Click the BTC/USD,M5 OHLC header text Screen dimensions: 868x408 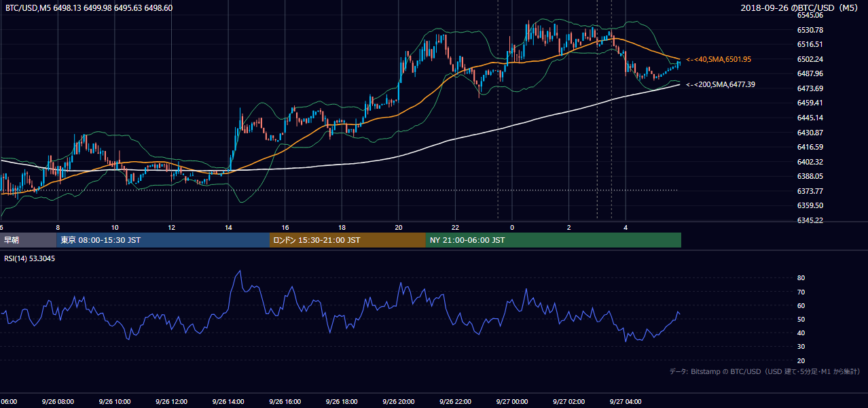click(x=89, y=8)
